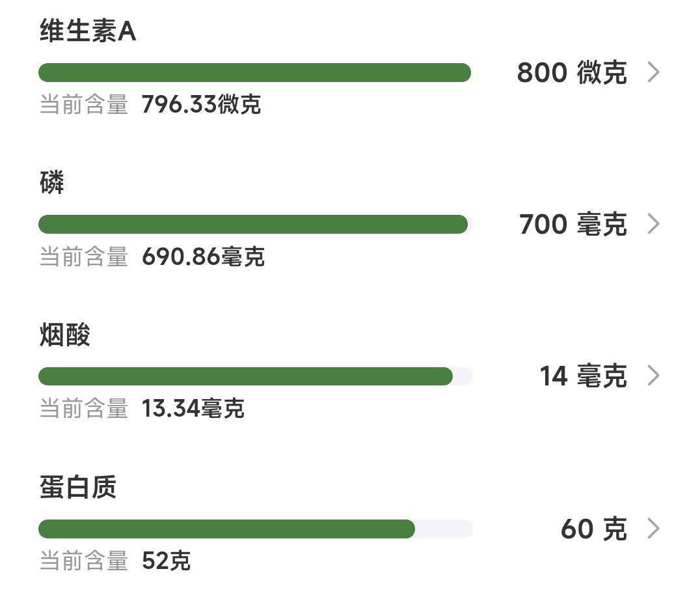Click the 60 克 target value
Screen dimensions: 700x597
click(x=593, y=529)
